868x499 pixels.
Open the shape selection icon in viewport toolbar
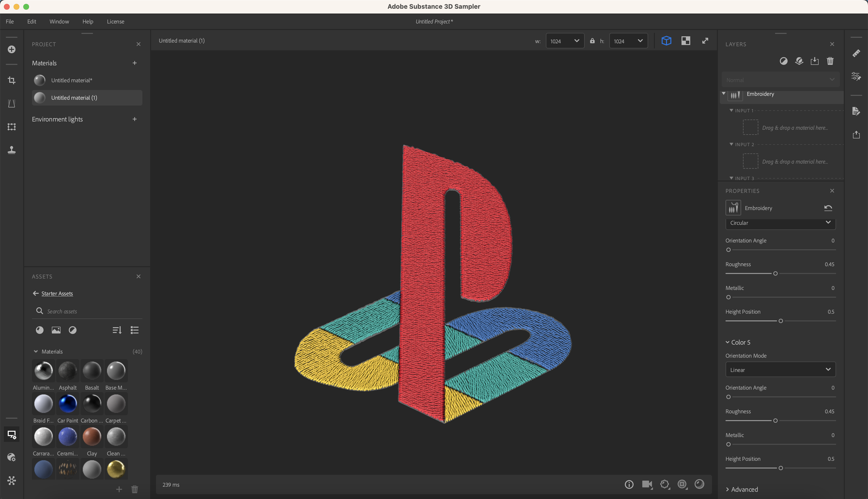(x=665, y=484)
